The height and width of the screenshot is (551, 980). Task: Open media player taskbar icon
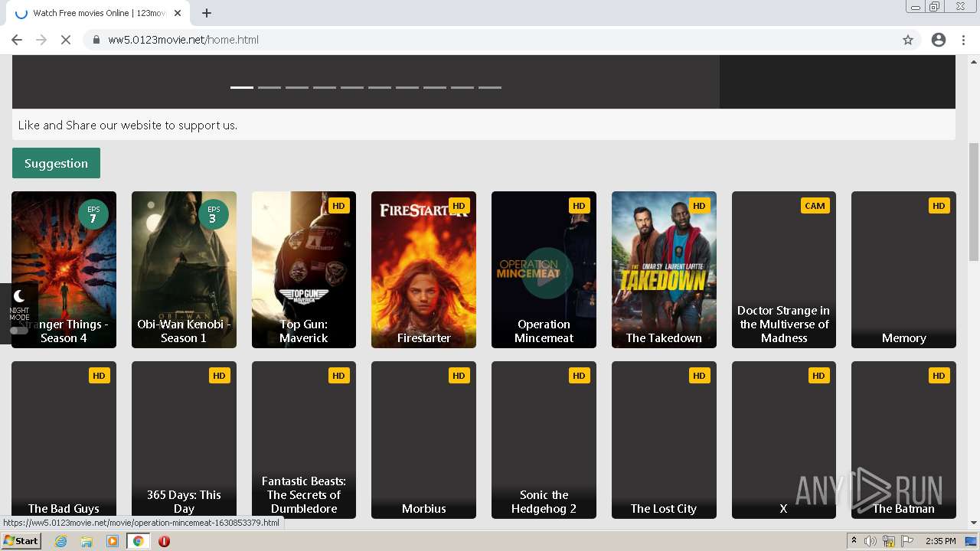click(113, 541)
